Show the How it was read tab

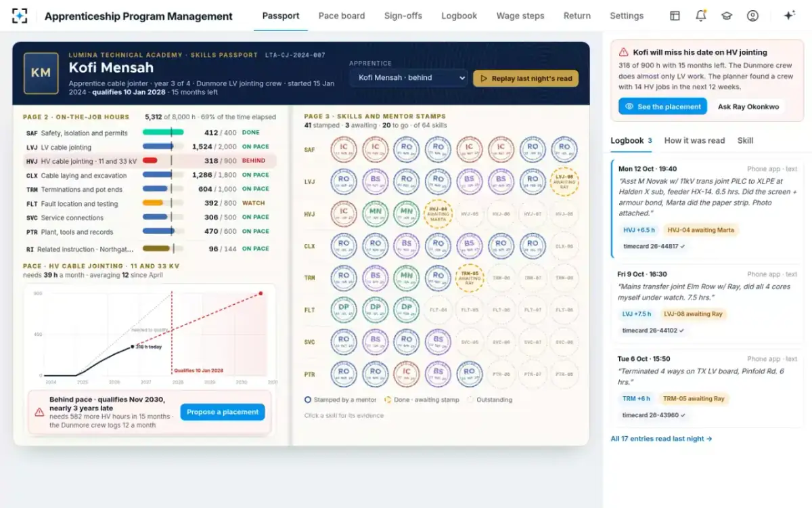[694, 141]
